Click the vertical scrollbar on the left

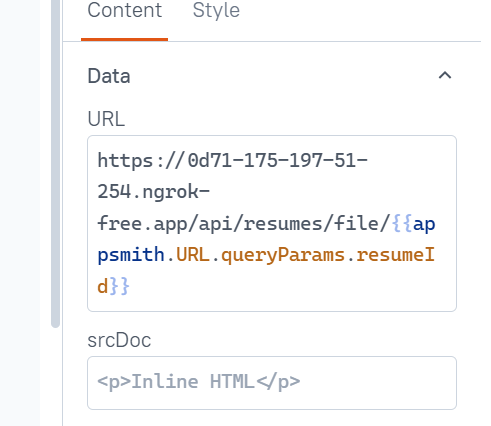pyautogui.click(x=55, y=163)
